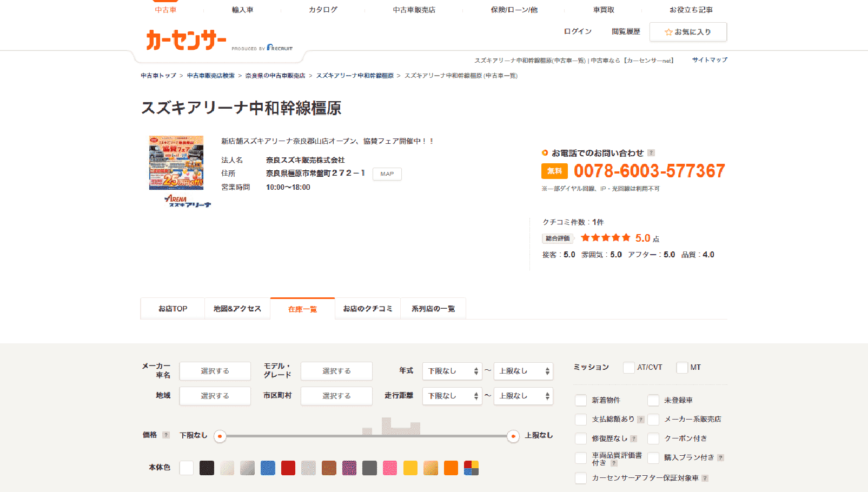Check the 購入プラン付き checkbox
The image size is (868, 492).
(653, 458)
